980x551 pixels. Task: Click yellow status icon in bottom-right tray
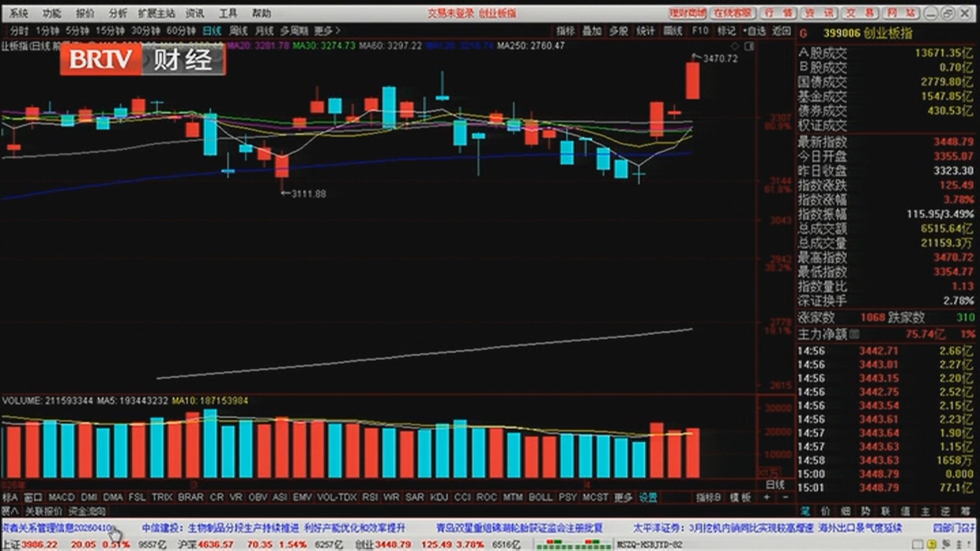[x=932, y=544]
